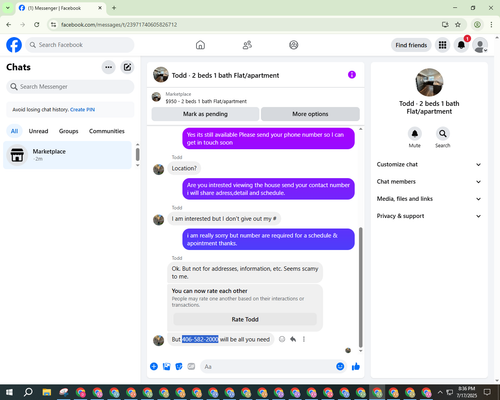Click the taskbar clock showing 8:36 PM

[x=466, y=392]
